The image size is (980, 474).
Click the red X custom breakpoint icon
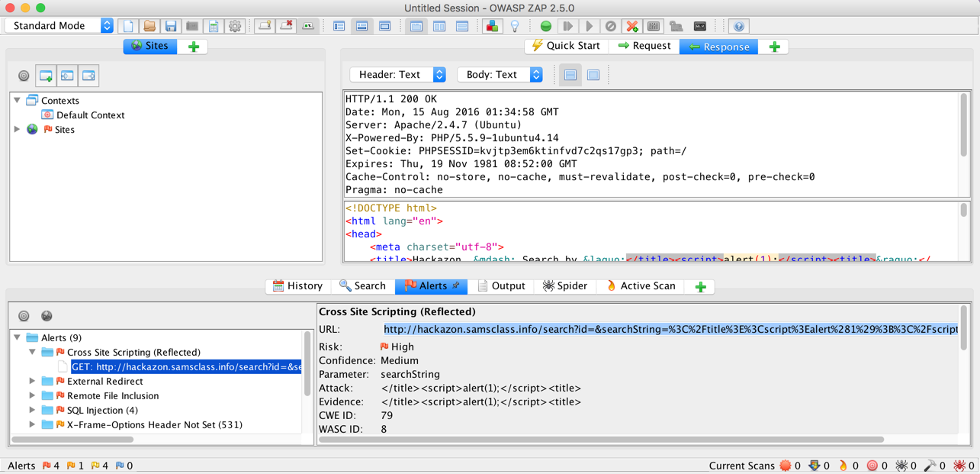tap(632, 26)
